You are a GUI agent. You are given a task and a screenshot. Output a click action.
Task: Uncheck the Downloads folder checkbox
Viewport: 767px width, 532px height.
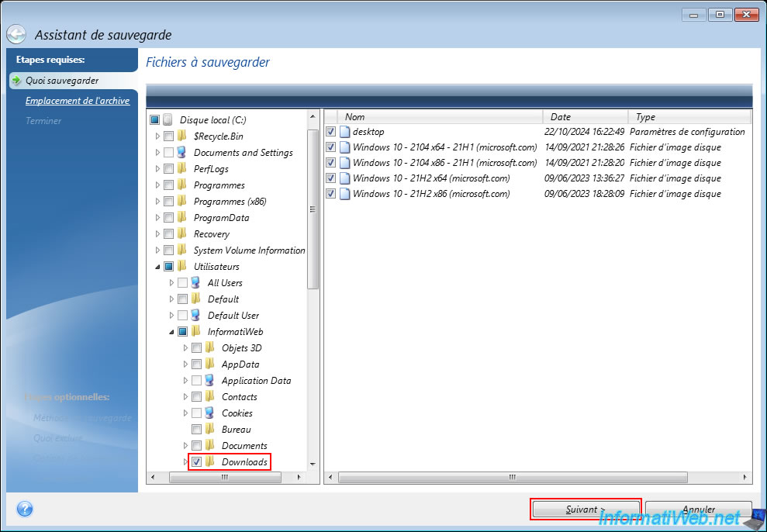pos(197,462)
